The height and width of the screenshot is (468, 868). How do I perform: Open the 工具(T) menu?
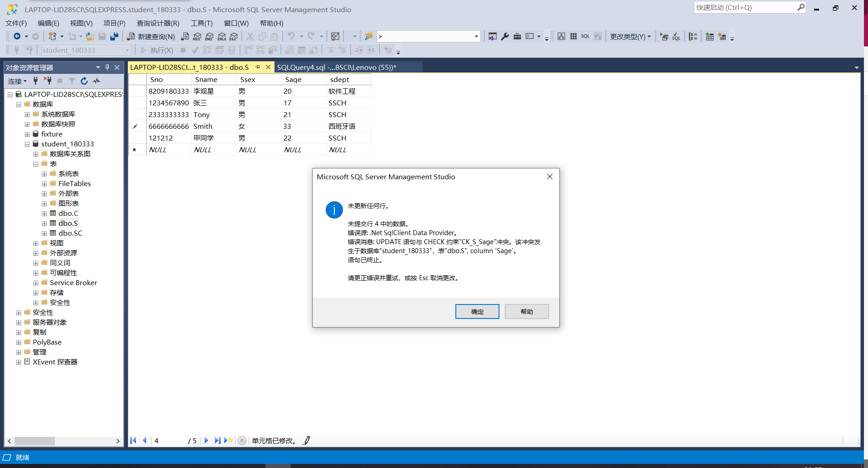[x=202, y=23]
